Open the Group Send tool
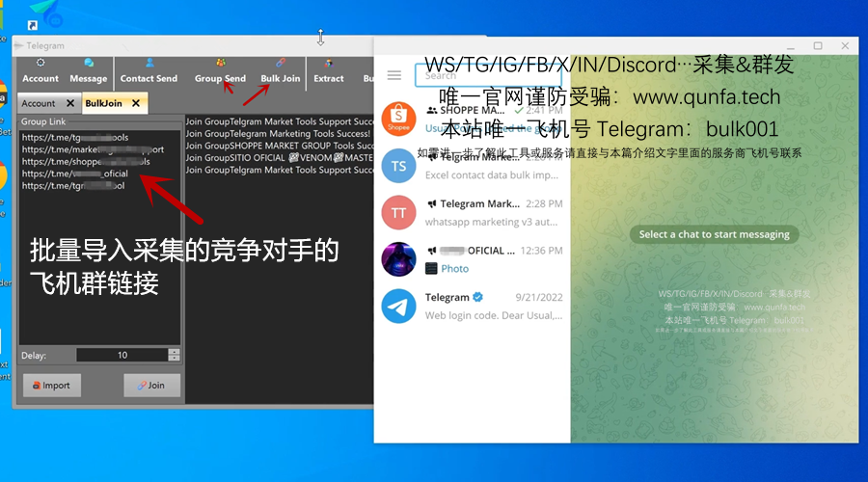The height and width of the screenshot is (482, 868). [220, 72]
